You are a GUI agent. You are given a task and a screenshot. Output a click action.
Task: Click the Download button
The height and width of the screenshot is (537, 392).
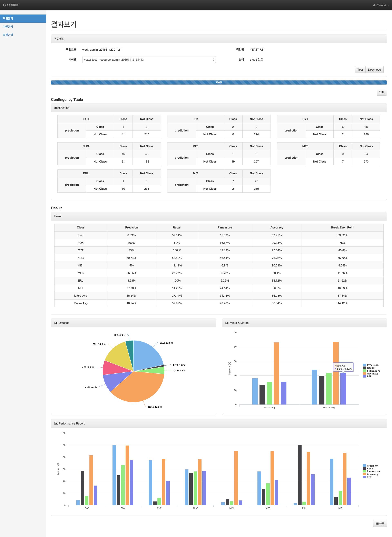coord(374,70)
